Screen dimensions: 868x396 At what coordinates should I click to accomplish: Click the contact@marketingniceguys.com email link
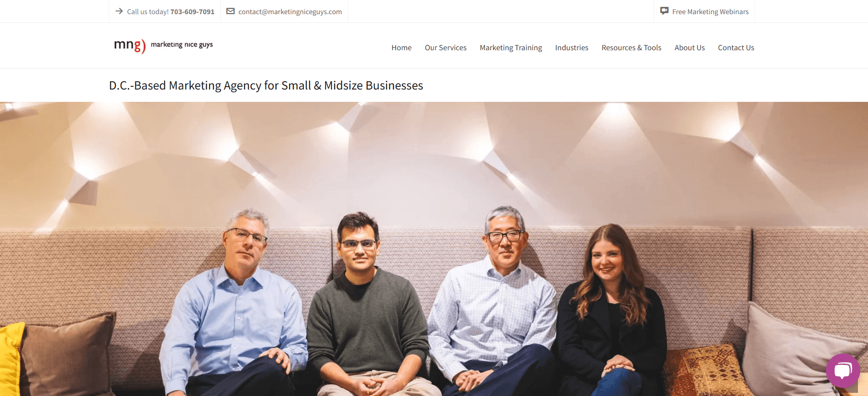290,12
